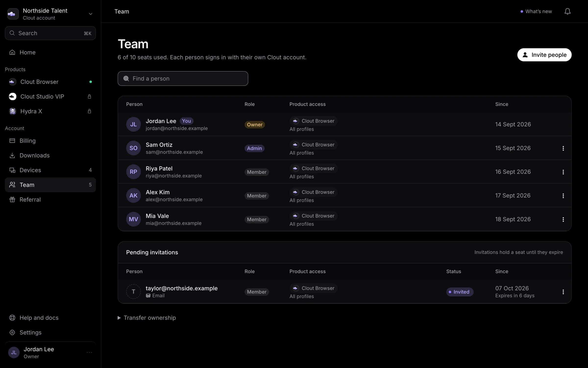This screenshot has width=588, height=368.
Task: Open Help and docs
Action: point(50,318)
